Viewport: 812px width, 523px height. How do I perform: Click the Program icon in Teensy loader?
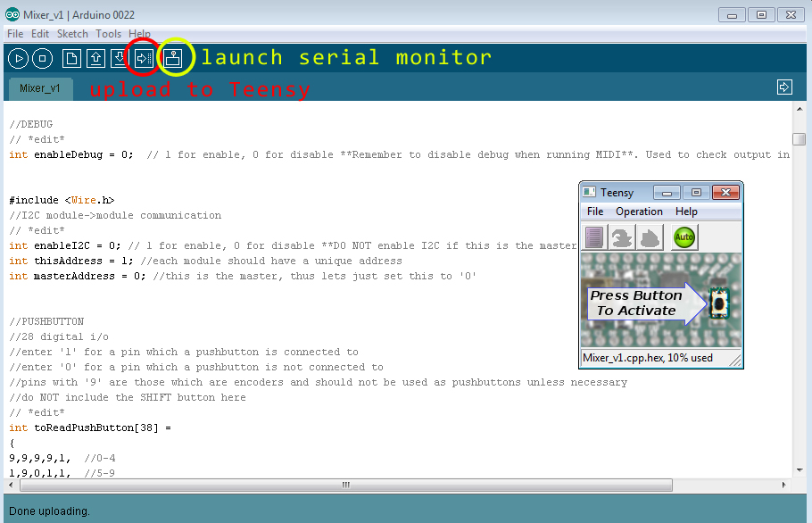point(621,237)
